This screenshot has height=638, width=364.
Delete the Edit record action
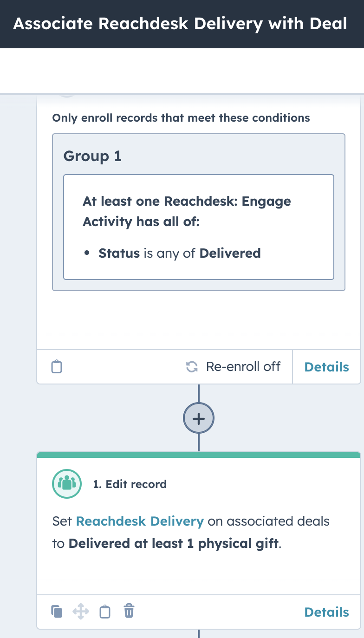[129, 612]
